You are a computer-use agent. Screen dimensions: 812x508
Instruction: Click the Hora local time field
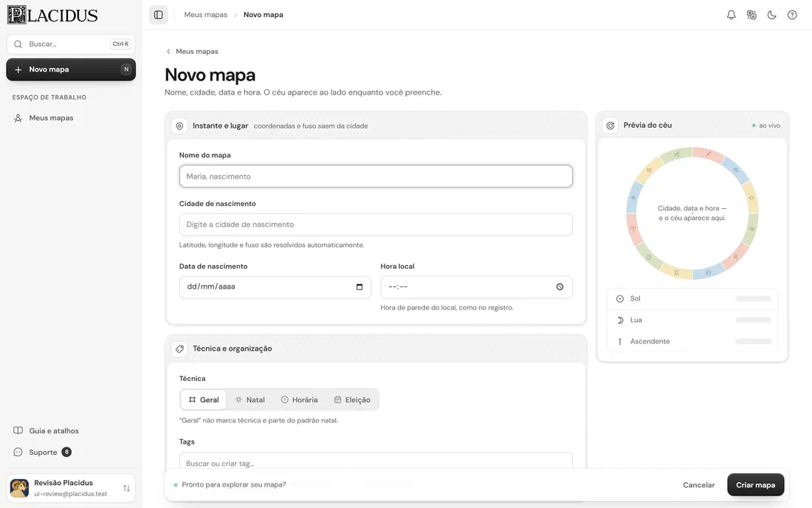(x=476, y=287)
